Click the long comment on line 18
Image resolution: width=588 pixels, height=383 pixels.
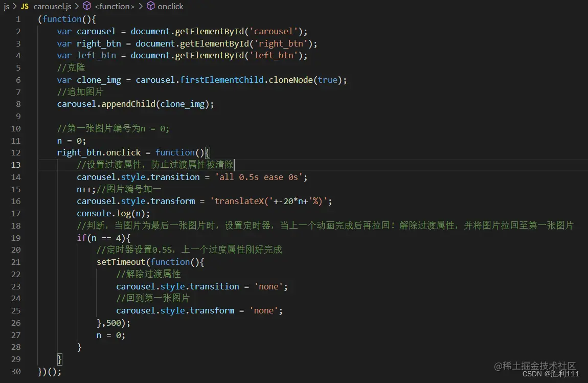point(325,226)
